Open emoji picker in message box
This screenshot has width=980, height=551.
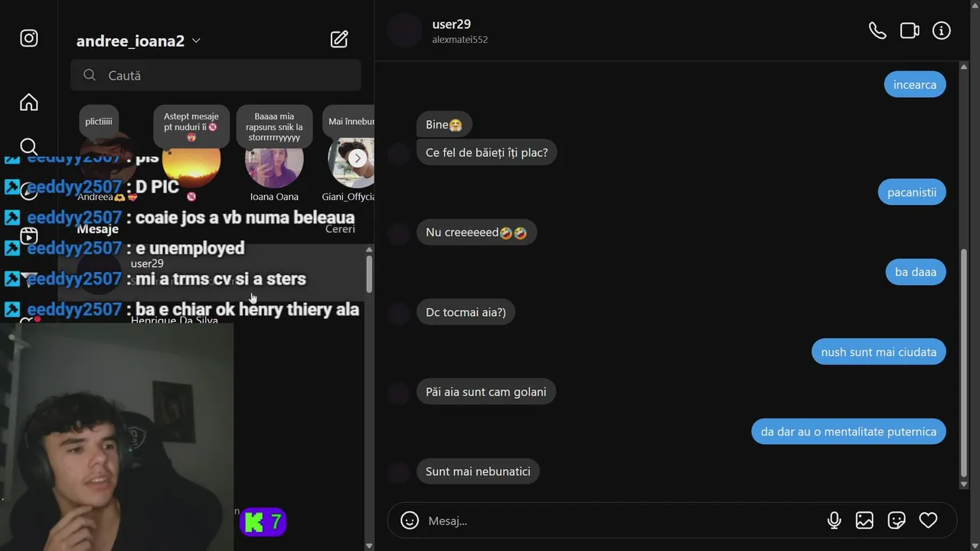[410, 520]
